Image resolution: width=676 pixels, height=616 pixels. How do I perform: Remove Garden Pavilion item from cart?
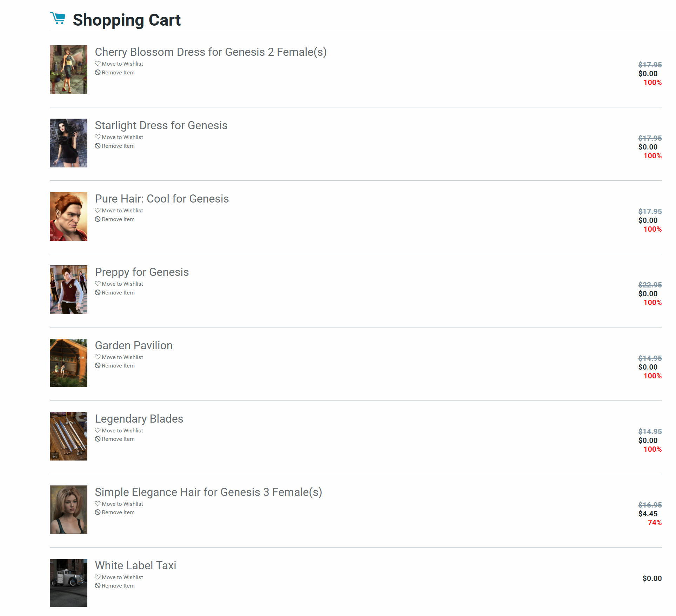(118, 366)
